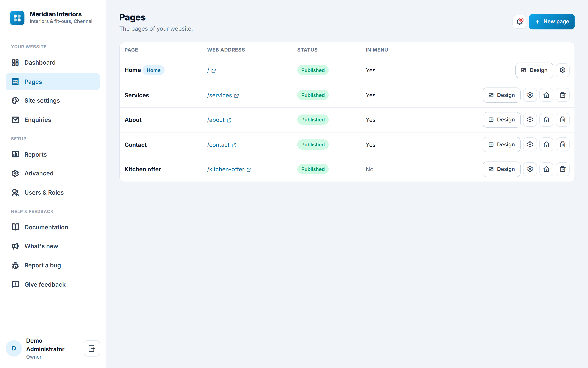Delete the Kitchen offer page
This screenshot has width=588, height=368.
562,169
